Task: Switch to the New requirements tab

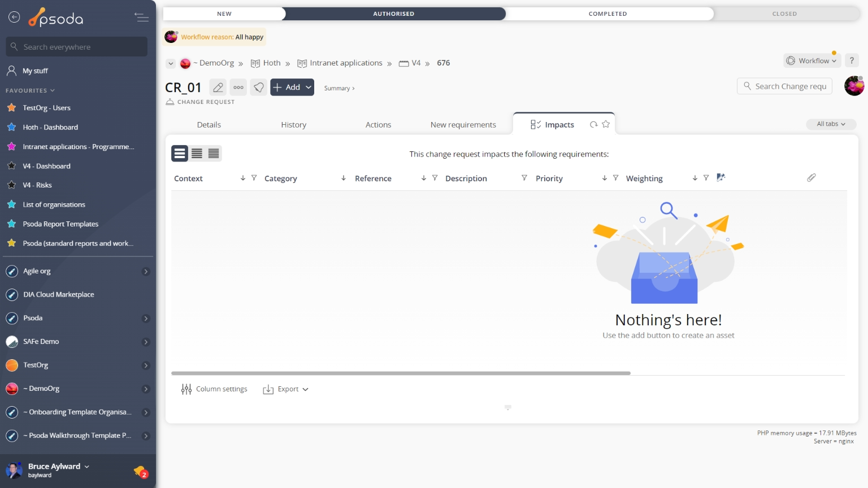Action: tap(463, 125)
